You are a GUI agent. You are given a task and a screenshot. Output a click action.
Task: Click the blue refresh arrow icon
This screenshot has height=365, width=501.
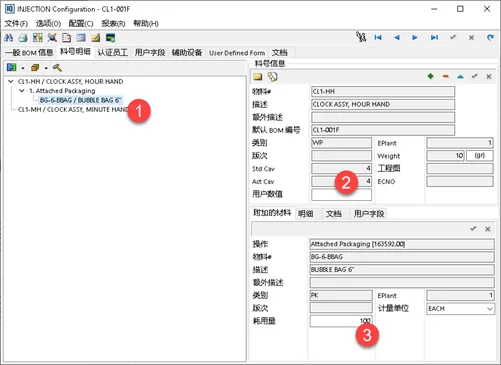[490, 37]
